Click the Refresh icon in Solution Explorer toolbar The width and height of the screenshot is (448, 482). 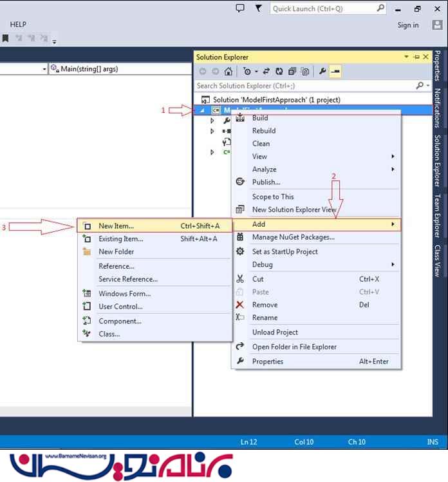coord(279,72)
